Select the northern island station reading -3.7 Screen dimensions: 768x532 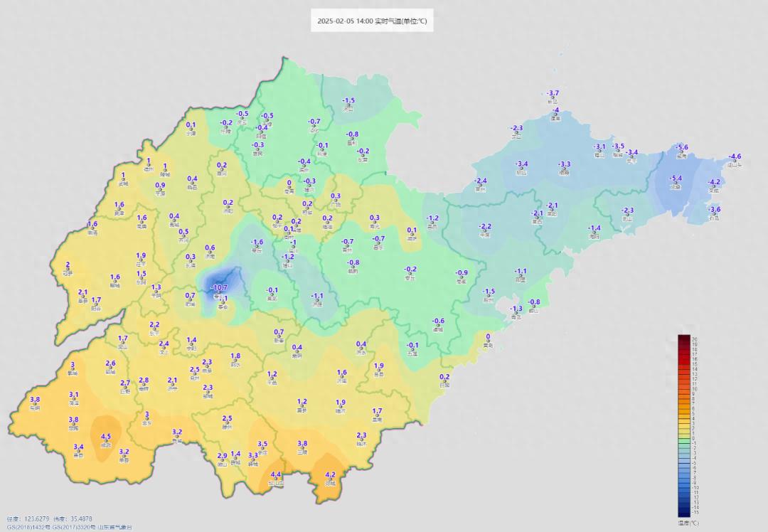[x=553, y=100]
